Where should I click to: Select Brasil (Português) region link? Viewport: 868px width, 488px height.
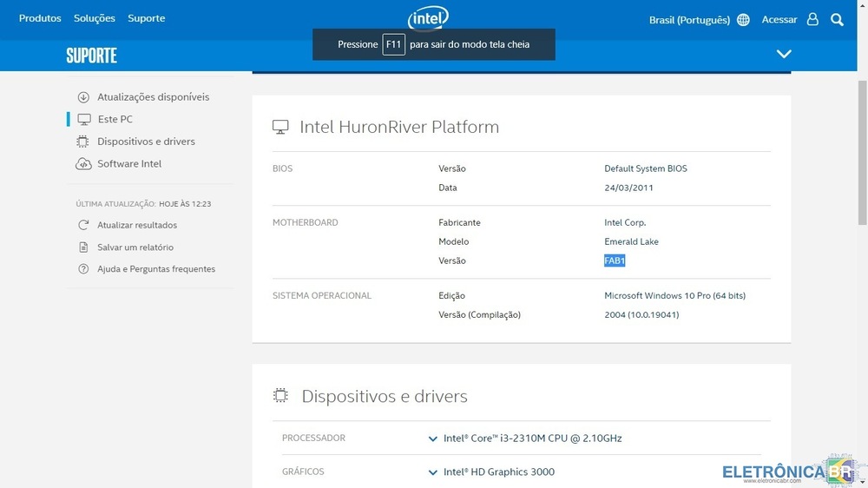(689, 20)
